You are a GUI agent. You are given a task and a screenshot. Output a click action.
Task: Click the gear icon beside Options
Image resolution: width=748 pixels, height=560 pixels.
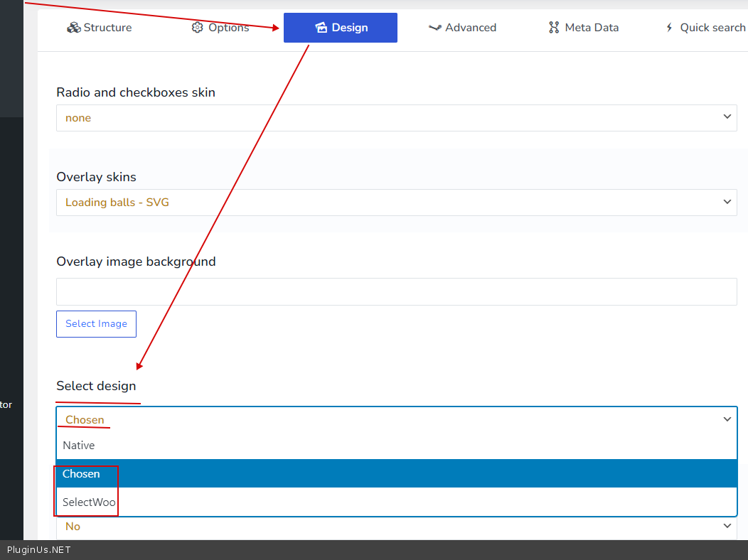click(x=198, y=28)
